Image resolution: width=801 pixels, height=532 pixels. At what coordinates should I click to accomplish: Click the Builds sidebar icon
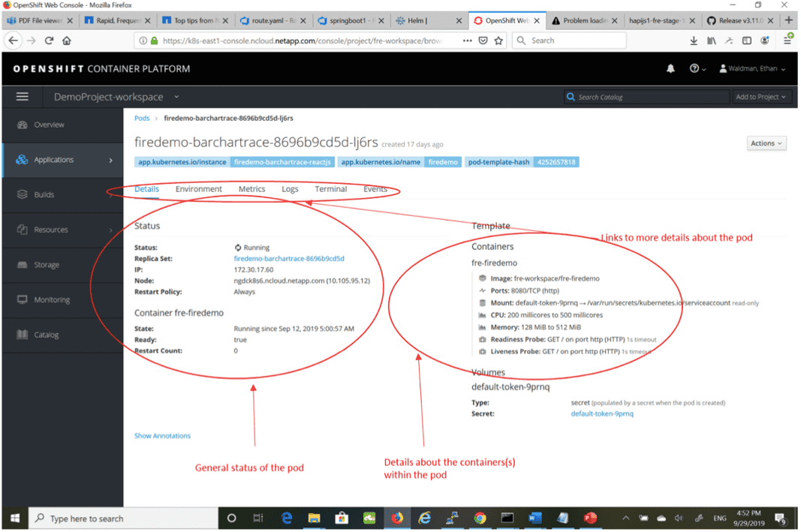(22, 194)
